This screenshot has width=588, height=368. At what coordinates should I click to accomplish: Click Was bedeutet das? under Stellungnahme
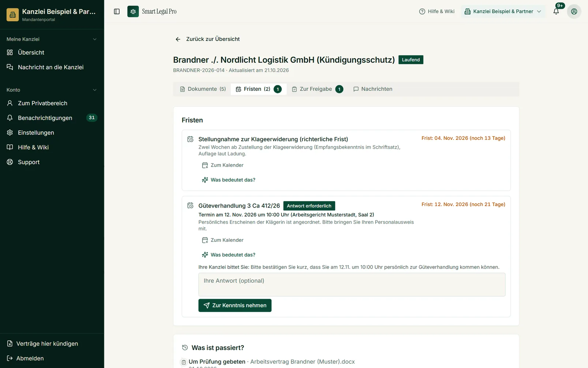point(229,180)
